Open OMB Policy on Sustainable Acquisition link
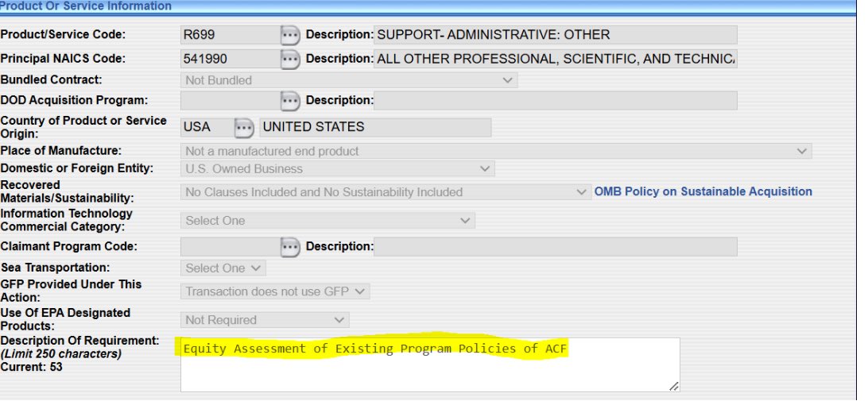Screen dimensions: 868x401 [703, 191]
